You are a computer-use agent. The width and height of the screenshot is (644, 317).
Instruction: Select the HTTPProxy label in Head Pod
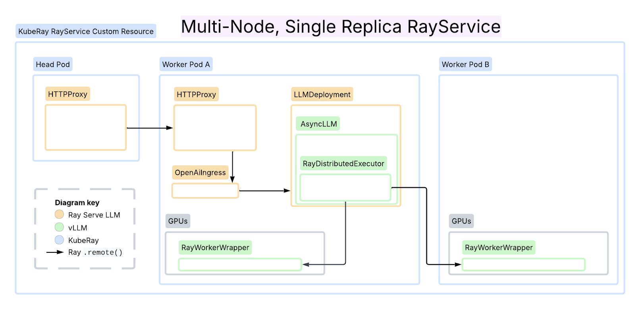[67, 94]
